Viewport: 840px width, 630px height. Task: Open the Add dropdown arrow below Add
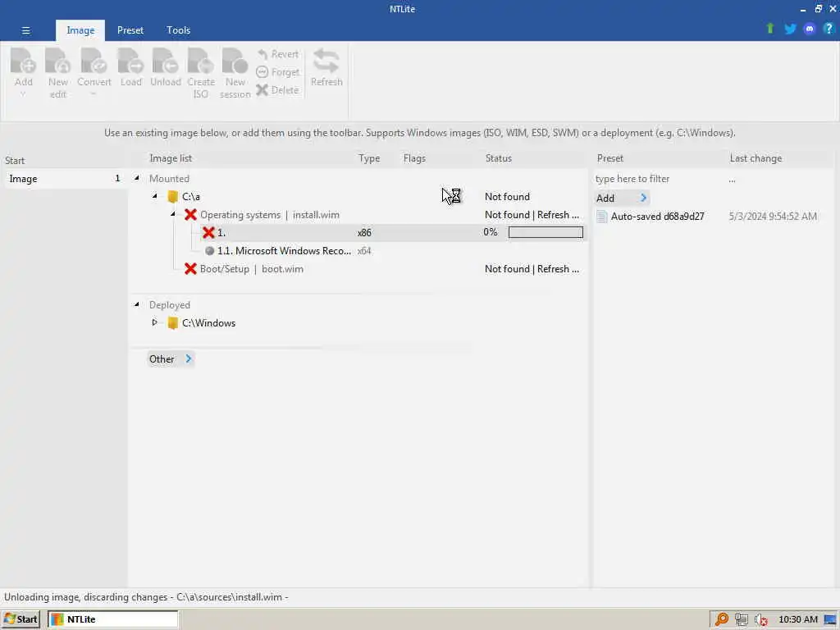23,95
